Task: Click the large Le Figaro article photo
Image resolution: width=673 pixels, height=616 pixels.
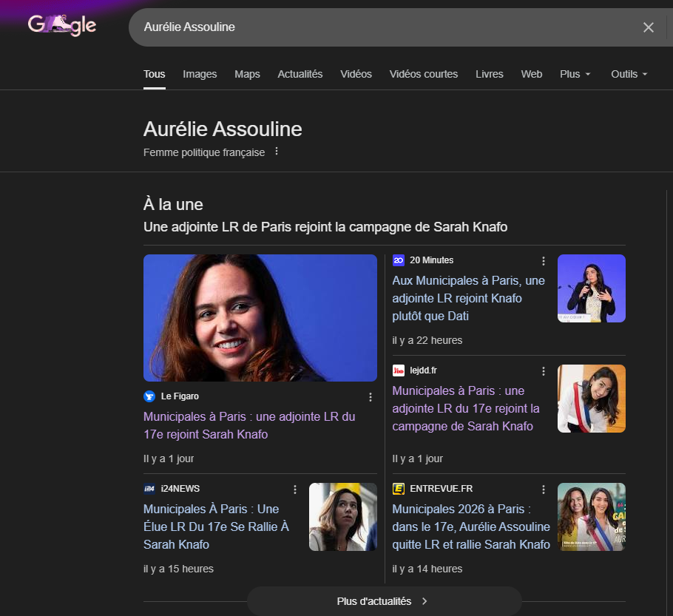Action: point(260,318)
